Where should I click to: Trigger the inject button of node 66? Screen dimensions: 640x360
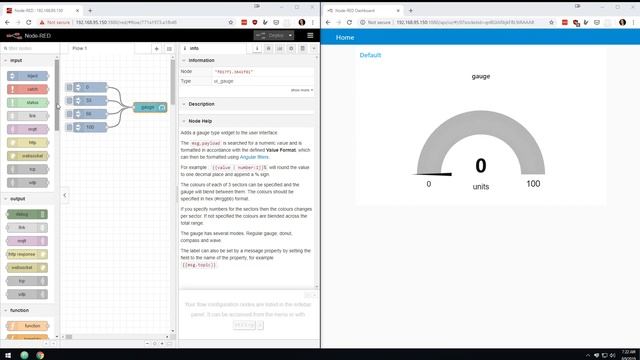pyautogui.click(x=69, y=114)
